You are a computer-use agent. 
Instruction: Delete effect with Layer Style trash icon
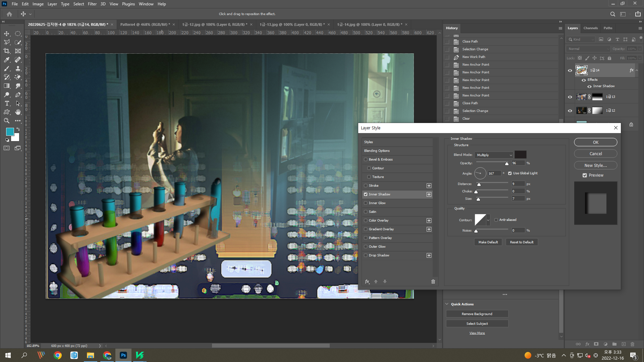coord(433,282)
